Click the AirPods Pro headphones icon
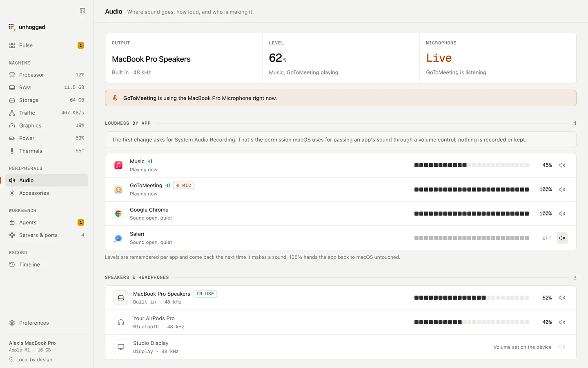 click(x=121, y=322)
